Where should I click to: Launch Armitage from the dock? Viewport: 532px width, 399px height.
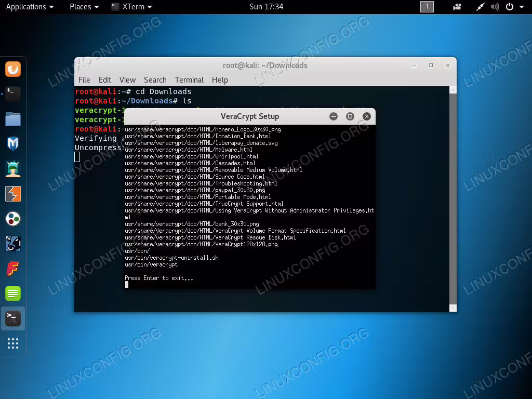pyautogui.click(x=13, y=169)
